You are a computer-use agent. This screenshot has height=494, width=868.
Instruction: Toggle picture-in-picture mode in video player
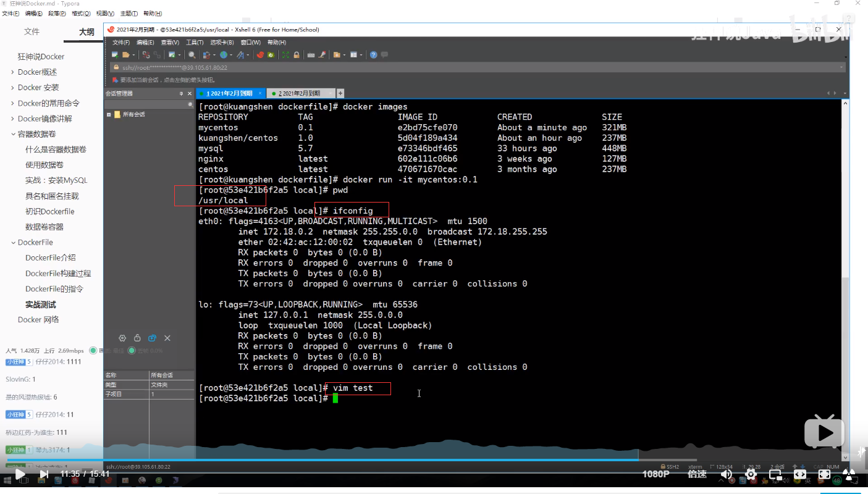775,474
